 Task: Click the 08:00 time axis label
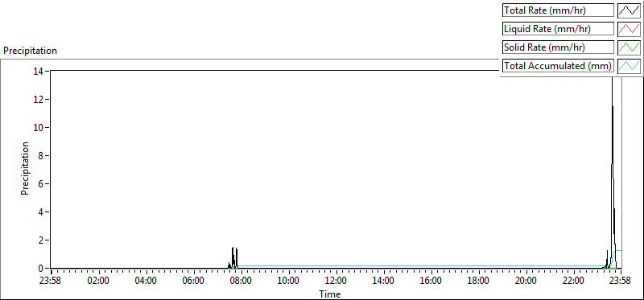point(241,282)
